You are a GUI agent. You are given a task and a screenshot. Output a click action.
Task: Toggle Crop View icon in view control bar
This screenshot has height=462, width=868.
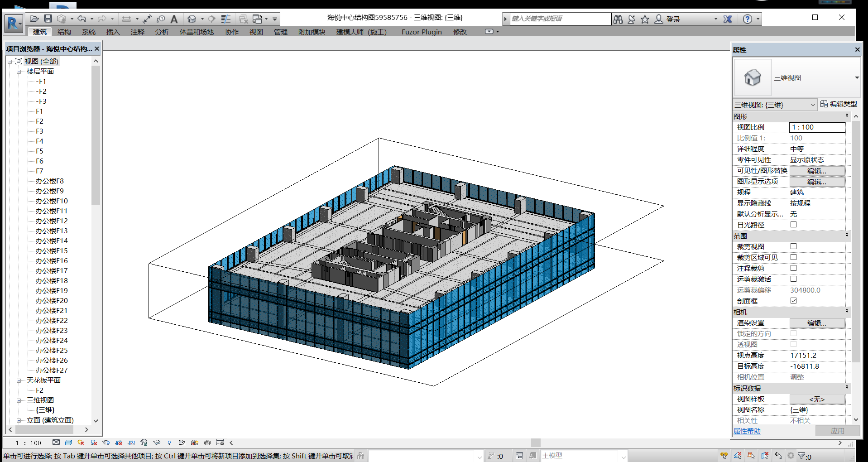coord(119,443)
